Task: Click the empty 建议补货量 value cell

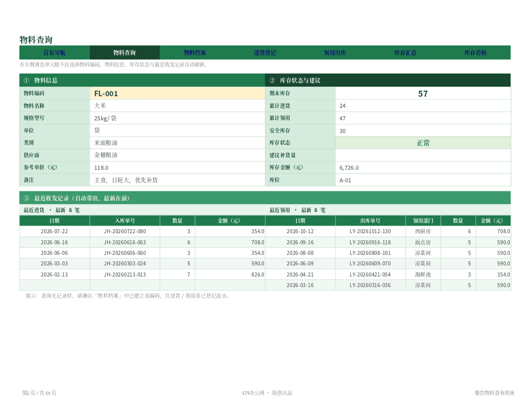Action: pos(423,155)
